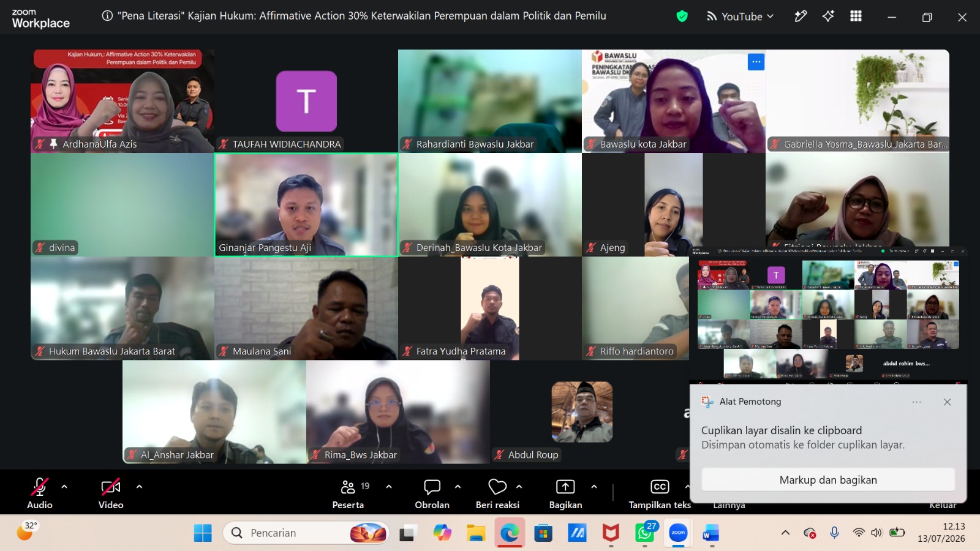Click the green encryption shield icon

[682, 17]
